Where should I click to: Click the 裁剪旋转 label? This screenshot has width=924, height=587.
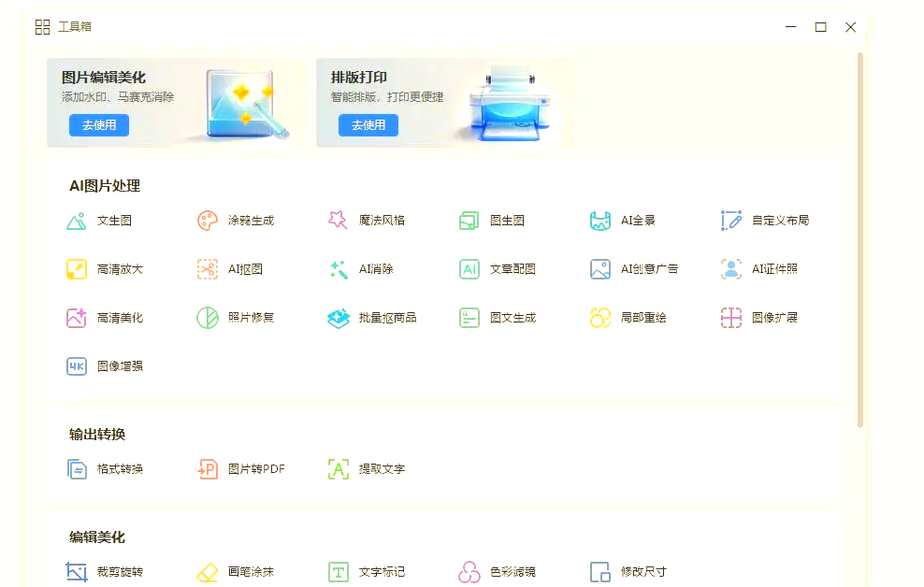121,572
